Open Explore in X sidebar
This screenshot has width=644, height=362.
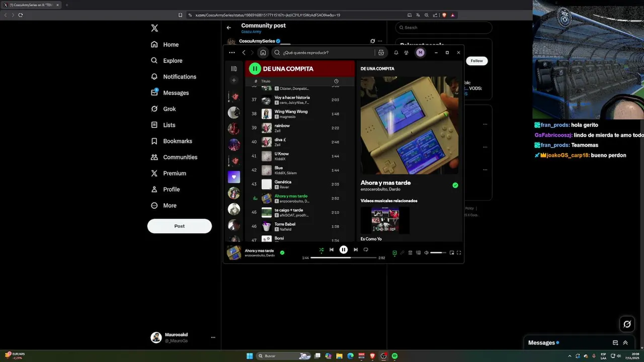(x=167, y=60)
